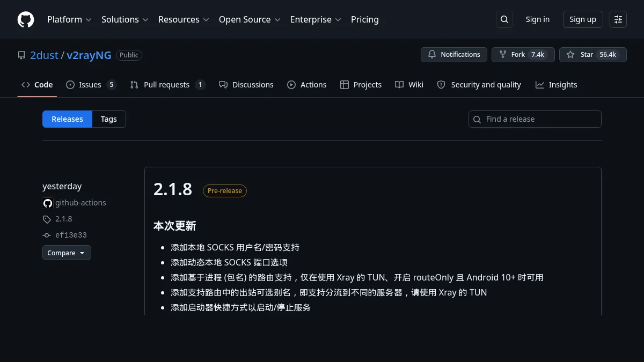Open the 2.1.8 release title
The height and width of the screenshot is (362, 644).
tap(173, 189)
